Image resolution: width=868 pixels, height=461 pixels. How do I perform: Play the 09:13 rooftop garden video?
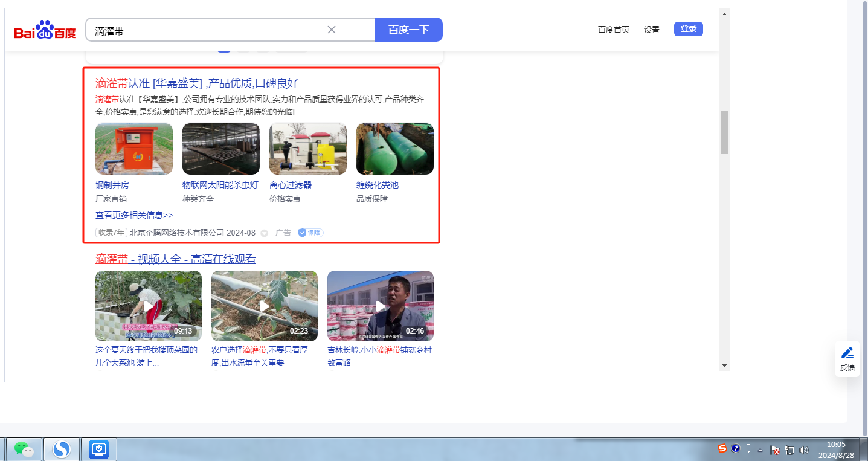click(149, 306)
